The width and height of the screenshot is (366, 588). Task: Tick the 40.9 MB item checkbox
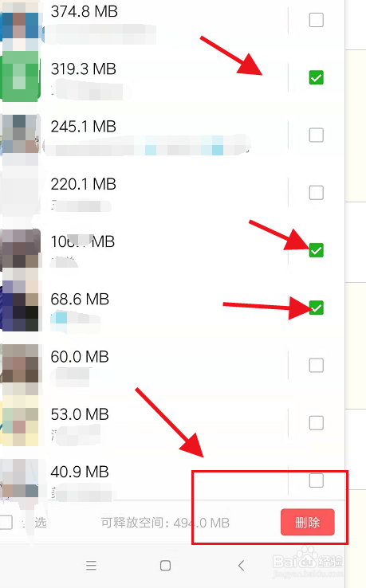[316, 480]
